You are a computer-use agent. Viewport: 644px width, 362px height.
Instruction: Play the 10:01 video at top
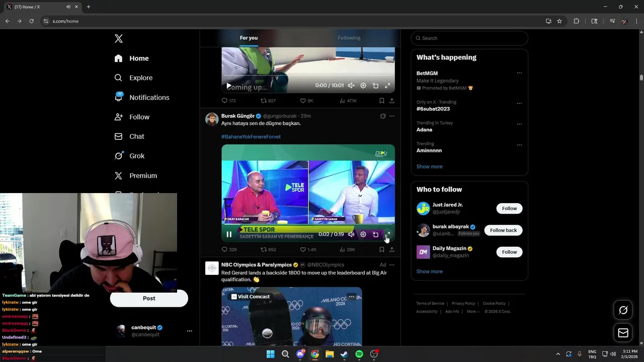click(x=229, y=86)
